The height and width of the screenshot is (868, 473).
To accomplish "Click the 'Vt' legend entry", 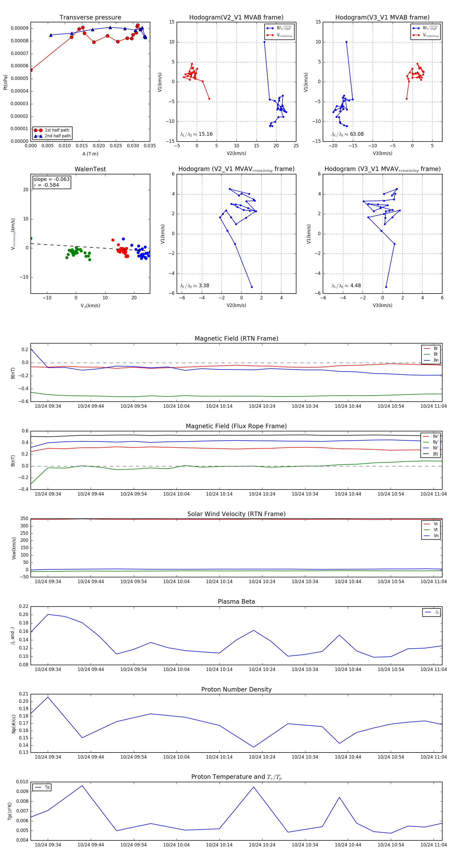I will pos(431,530).
